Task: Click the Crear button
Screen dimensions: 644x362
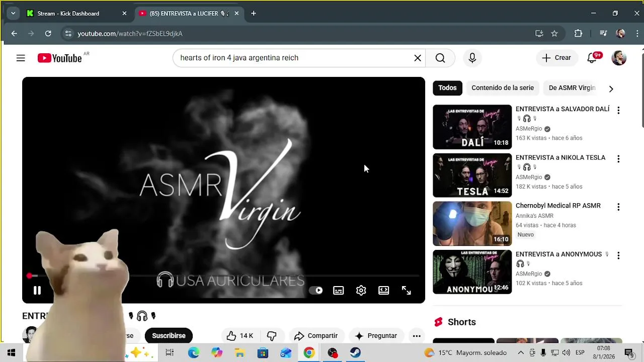Action: [x=556, y=58]
